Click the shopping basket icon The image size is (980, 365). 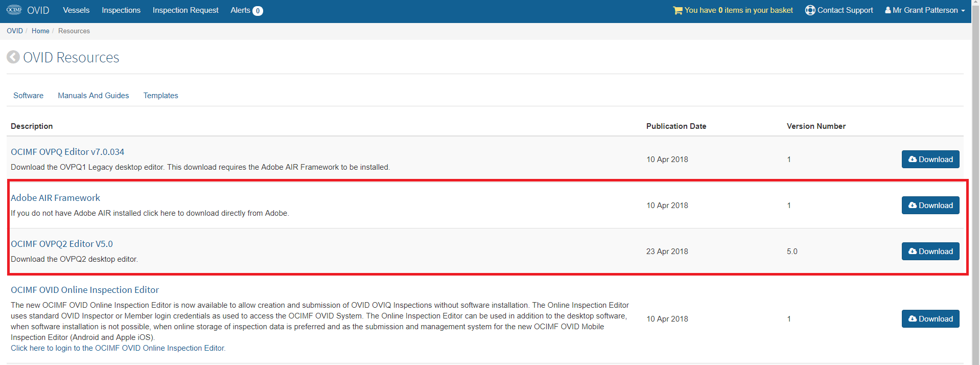[678, 10]
